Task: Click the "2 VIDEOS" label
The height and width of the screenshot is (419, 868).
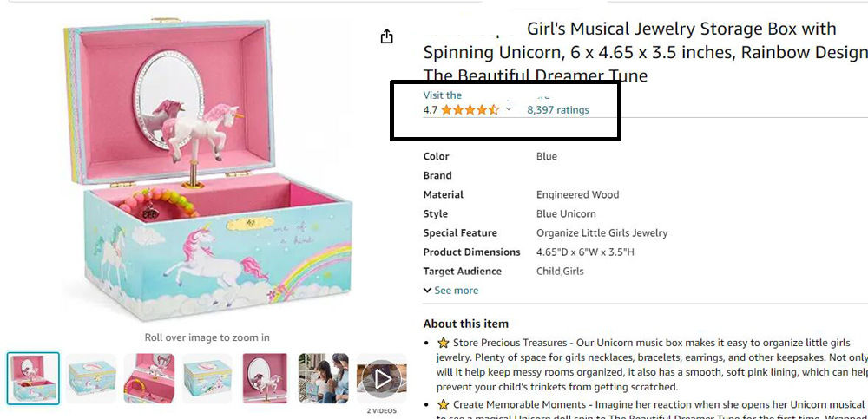Action: 381,410
